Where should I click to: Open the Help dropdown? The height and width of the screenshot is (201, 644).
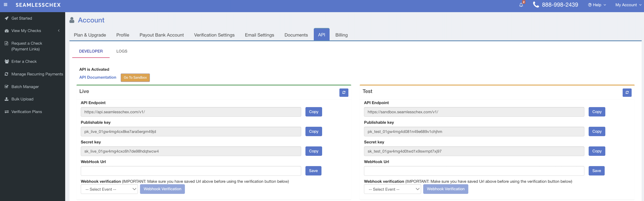(x=597, y=5)
